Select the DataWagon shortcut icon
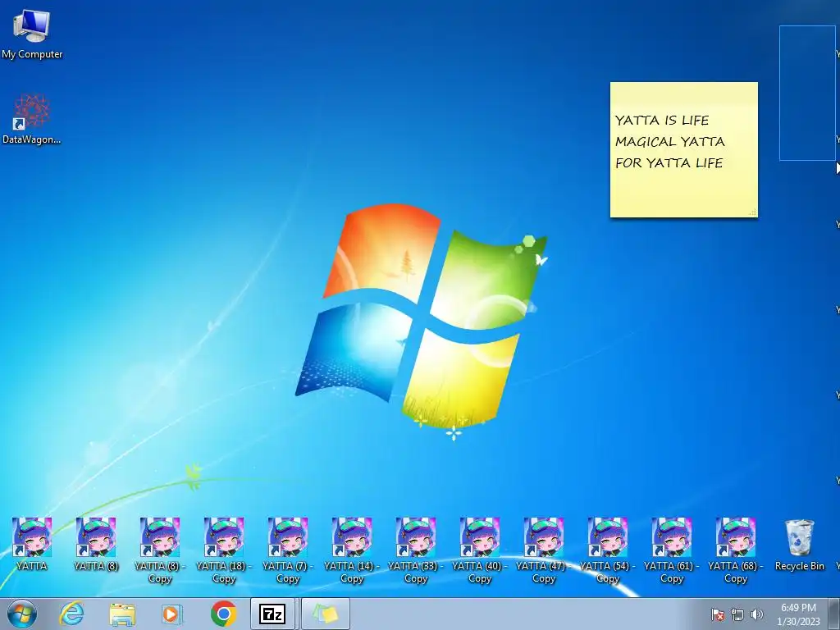The image size is (840, 630). click(32, 119)
